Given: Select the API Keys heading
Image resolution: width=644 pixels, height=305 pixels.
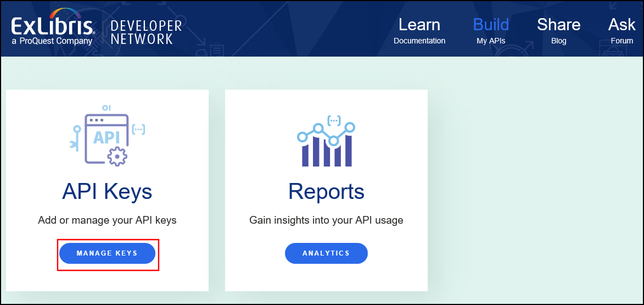Looking at the screenshot, I should click(x=107, y=192).
